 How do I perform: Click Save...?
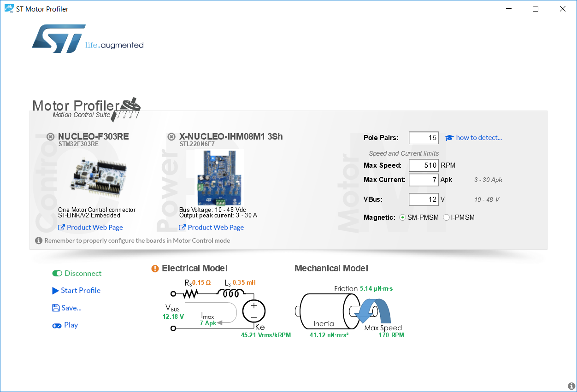pos(71,308)
